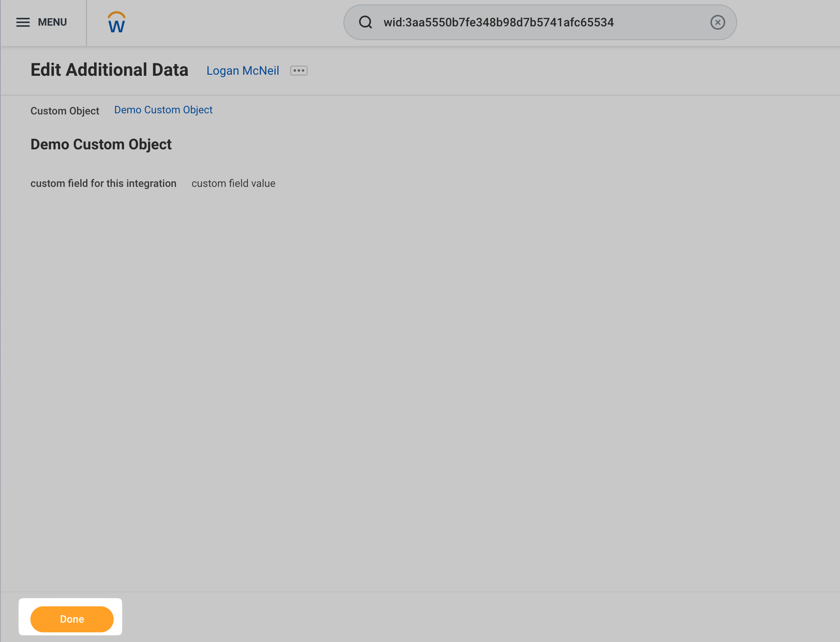Open the Logan McNeil worker link
This screenshot has width=840, height=642.
tap(242, 71)
